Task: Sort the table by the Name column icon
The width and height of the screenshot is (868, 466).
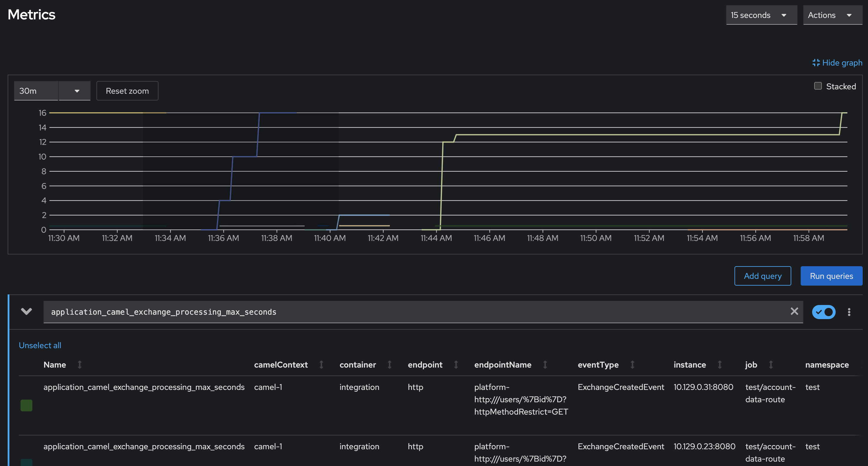Action: click(x=80, y=365)
